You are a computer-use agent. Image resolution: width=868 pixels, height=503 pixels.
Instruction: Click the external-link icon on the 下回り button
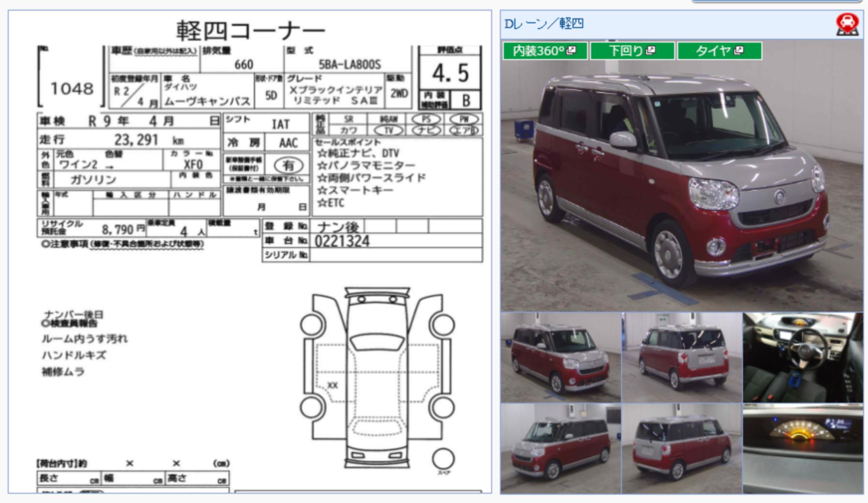(x=650, y=50)
